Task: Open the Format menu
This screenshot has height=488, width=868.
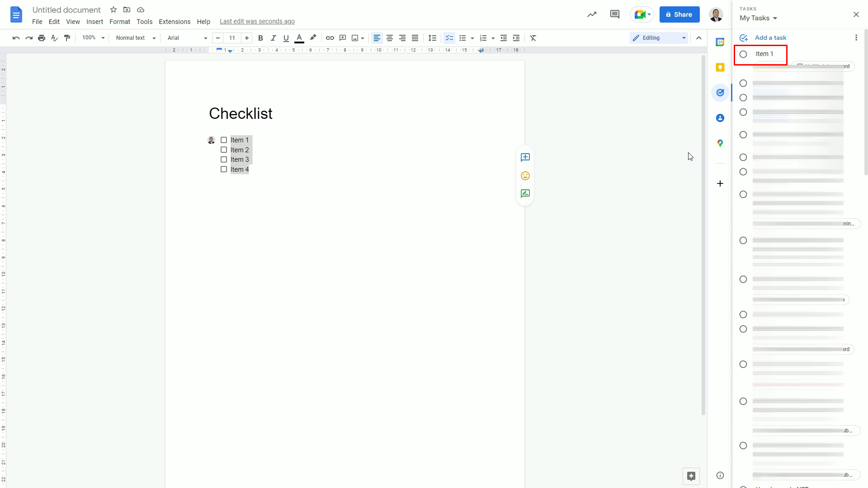Action: 119,21
